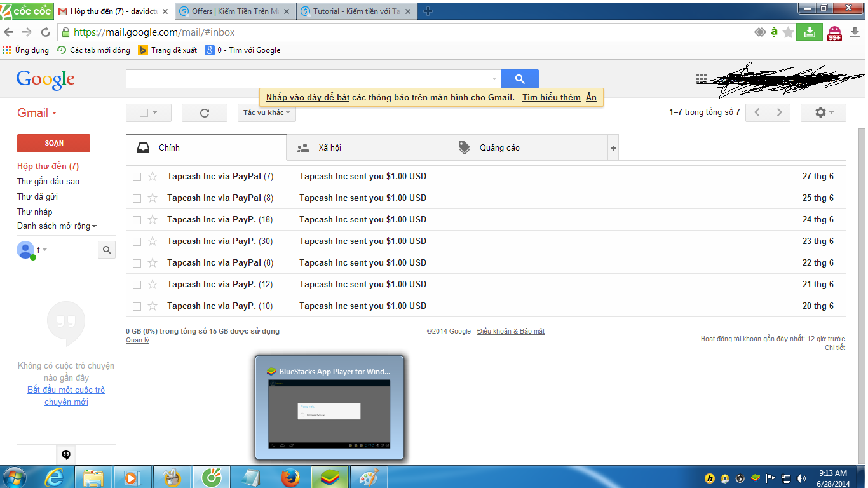
Task: Click the chat profile avatar
Action: pyautogui.click(x=25, y=250)
